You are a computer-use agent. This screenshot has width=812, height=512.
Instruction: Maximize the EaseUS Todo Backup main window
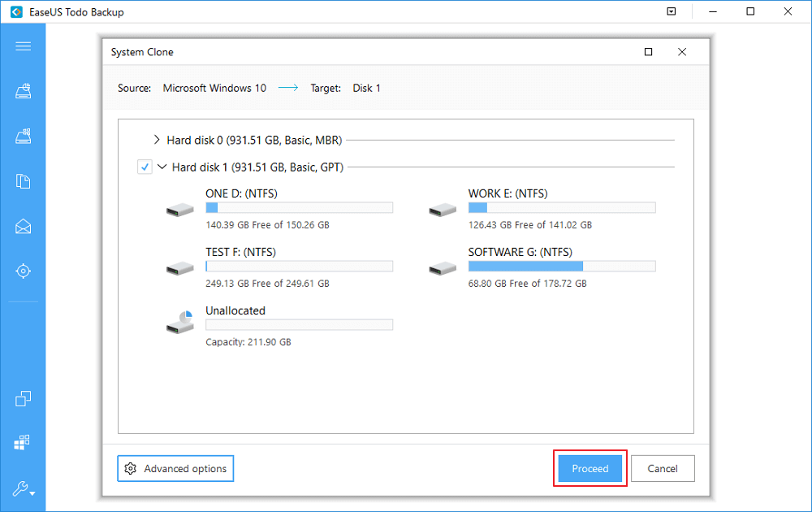click(x=750, y=11)
